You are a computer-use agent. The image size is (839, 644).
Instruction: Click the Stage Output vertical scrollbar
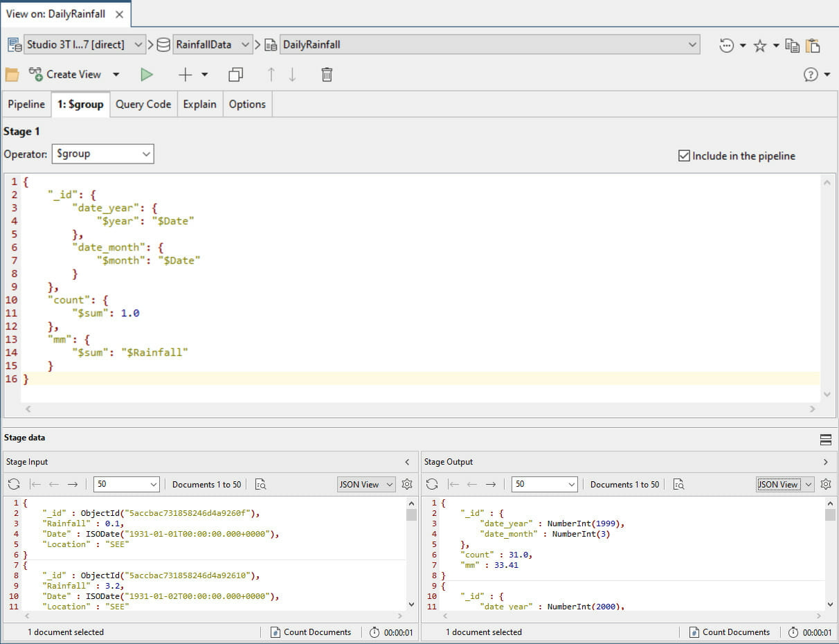click(829, 554)
